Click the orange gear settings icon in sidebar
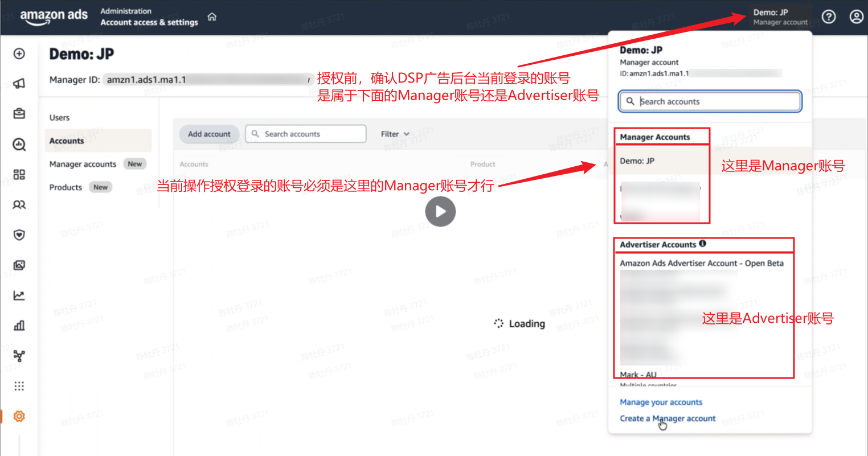868x456 pixels. pos(19,416)
